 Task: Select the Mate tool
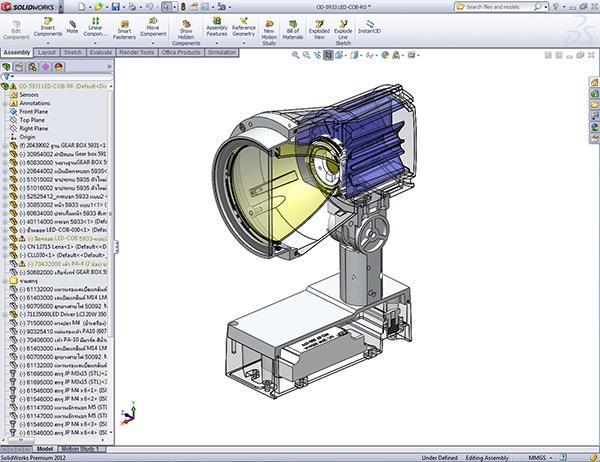coord(72,27)
